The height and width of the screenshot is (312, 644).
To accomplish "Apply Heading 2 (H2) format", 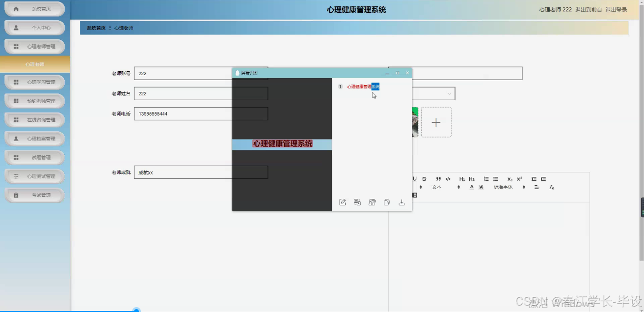I will pyautogui.click(x=472, y=179).
